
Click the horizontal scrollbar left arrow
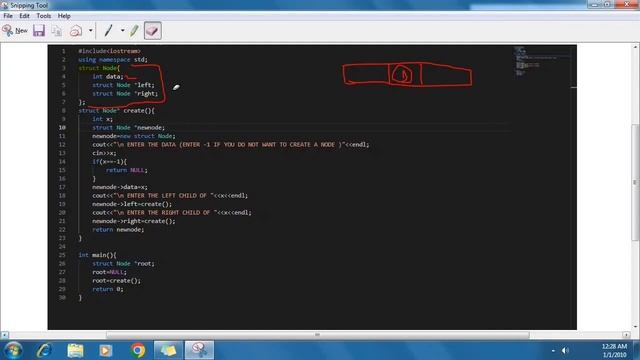4,335
